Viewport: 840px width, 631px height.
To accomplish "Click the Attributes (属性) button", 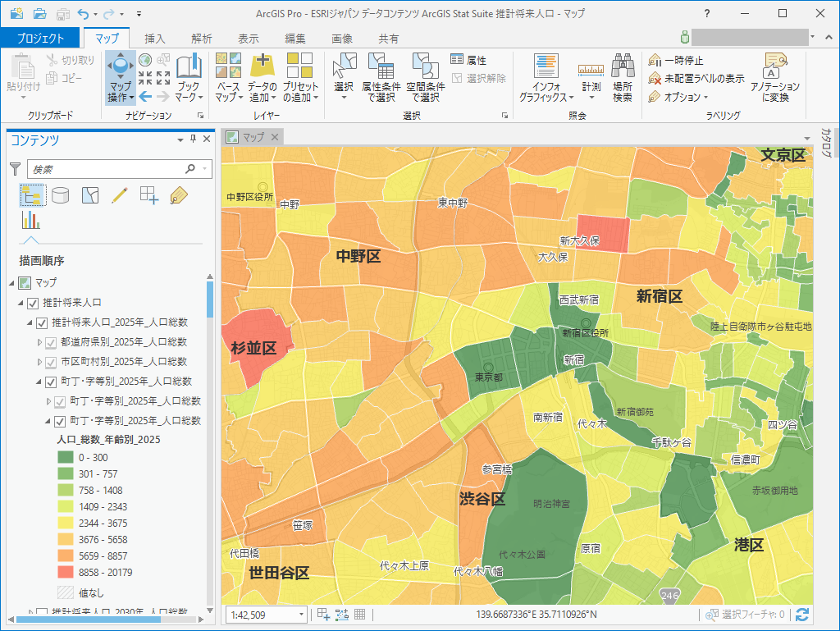I will click(x=468, y=60).
